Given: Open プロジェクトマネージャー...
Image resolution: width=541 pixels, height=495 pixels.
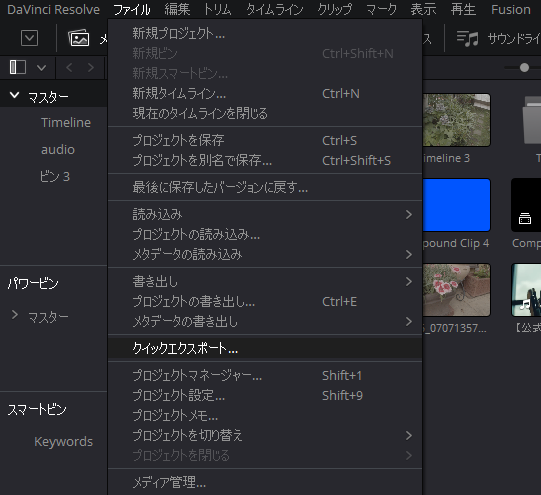Looking at the screenshot, I should [265, 376].
